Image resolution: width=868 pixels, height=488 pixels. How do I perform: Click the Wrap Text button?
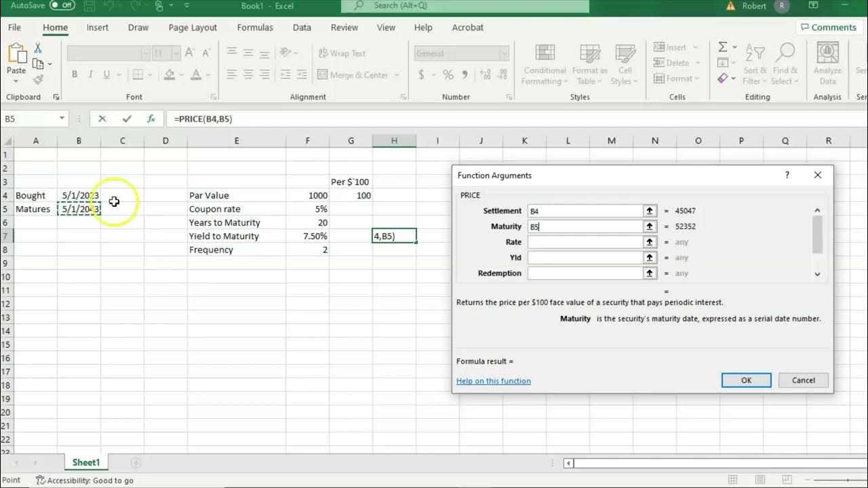point(342,53)
